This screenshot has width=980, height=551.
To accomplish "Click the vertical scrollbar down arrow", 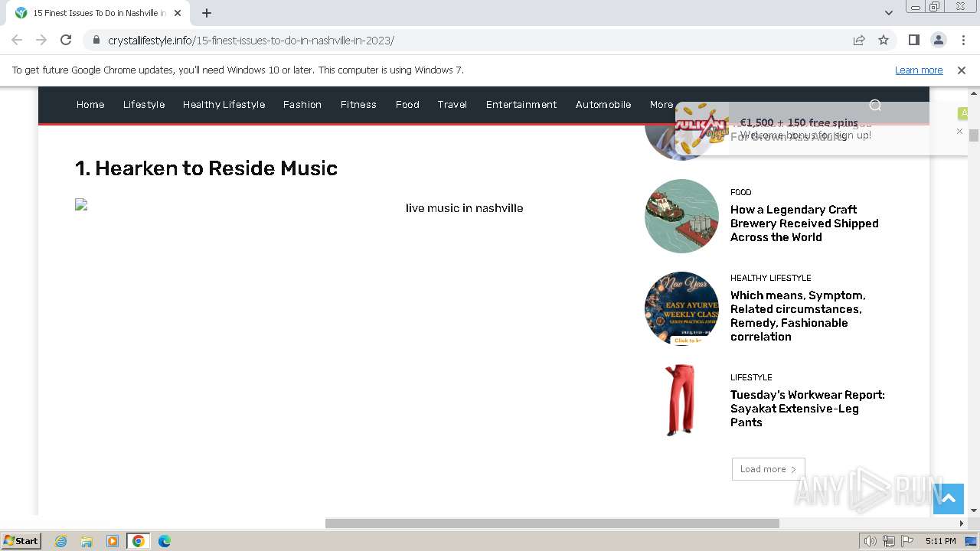I will tap(974, 510).
